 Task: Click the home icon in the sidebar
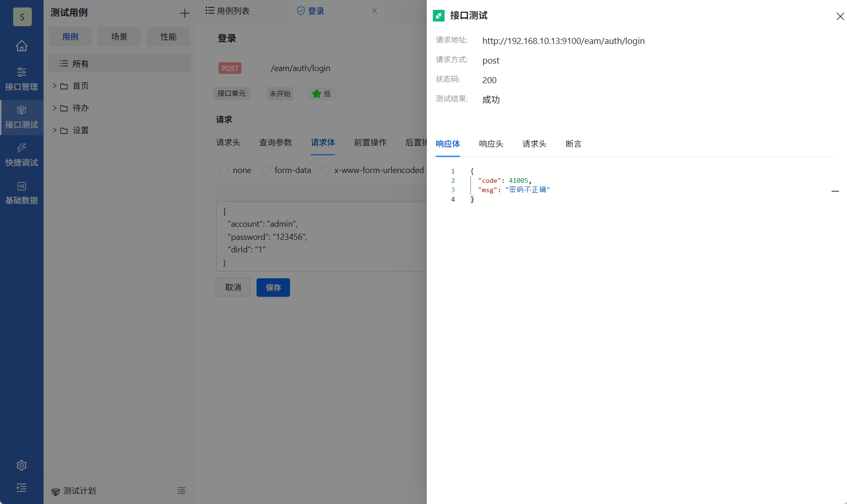(22, 46)
